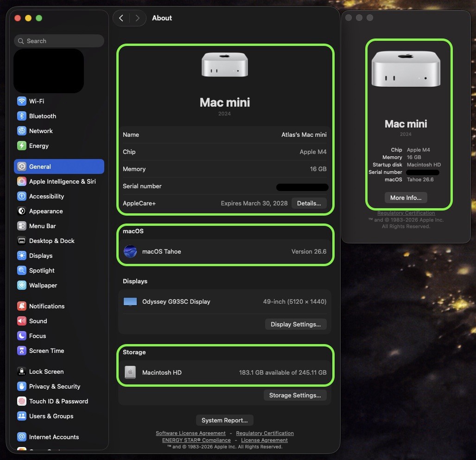Select the Bluetooth icon in sidebar

coord(22,116)
